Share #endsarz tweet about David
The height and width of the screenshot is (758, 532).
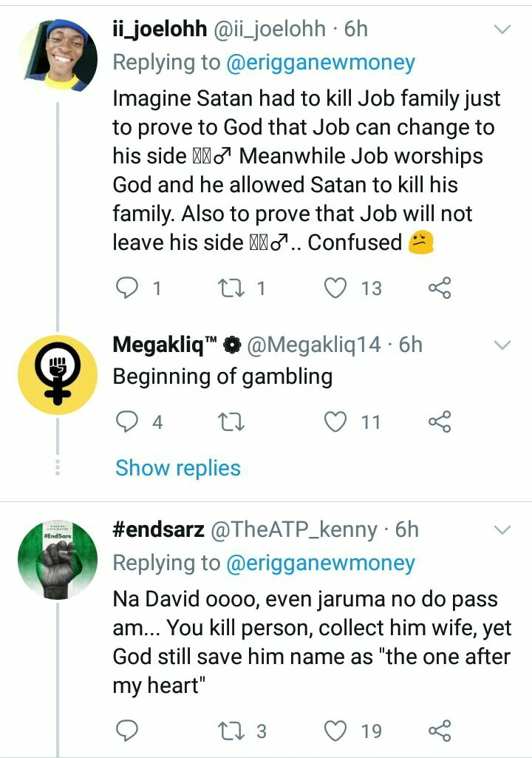tap(440, 731)
